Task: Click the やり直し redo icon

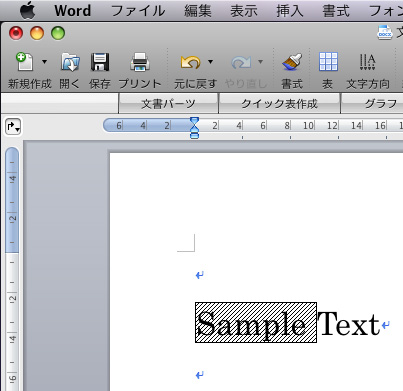Action: pos(241,62)
